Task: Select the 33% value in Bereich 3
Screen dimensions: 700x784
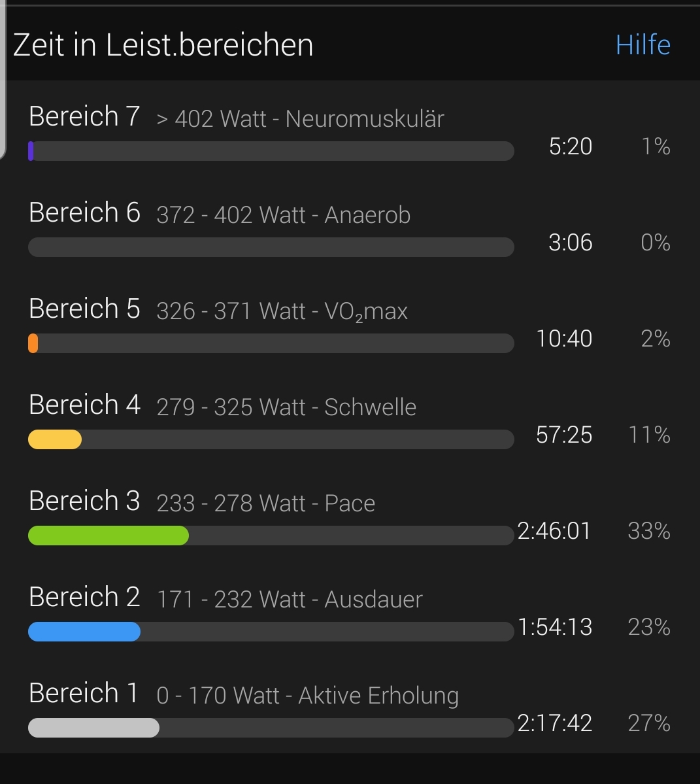Action: 648,530
